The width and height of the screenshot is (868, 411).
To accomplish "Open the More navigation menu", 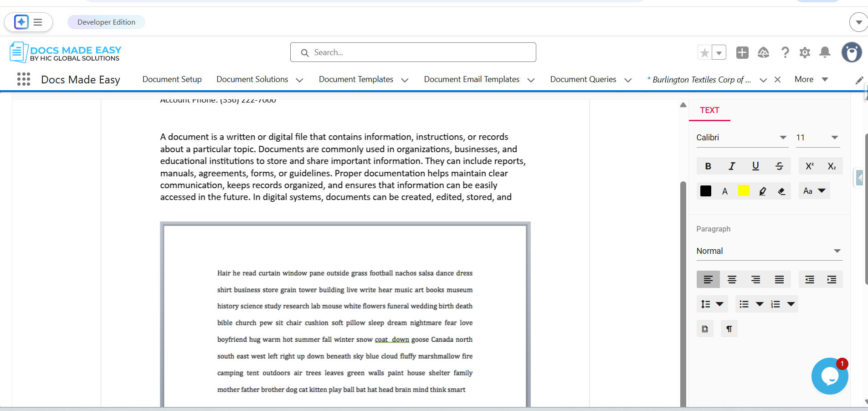I will click(x=811, y=79).
